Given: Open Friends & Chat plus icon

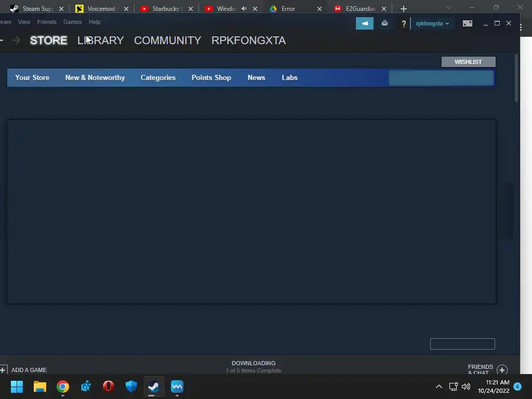Looking at the screenshot, I should pos(502,369).
